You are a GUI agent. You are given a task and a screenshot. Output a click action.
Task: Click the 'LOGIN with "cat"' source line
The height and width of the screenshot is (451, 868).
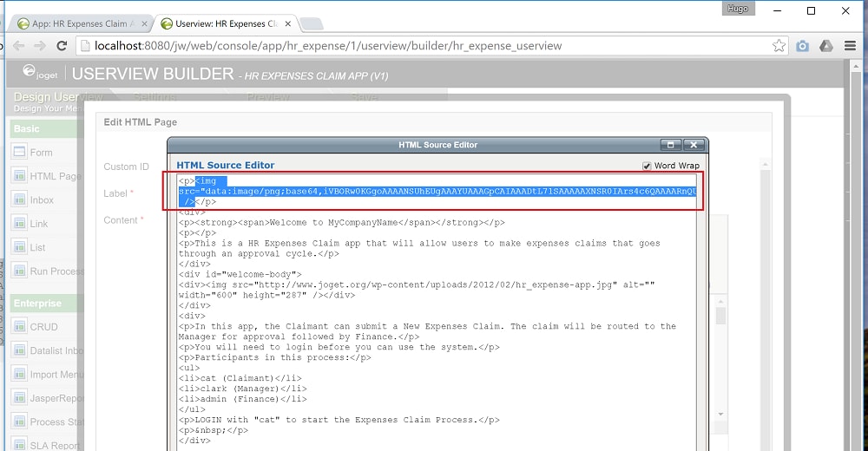click(x=339, y=420)
